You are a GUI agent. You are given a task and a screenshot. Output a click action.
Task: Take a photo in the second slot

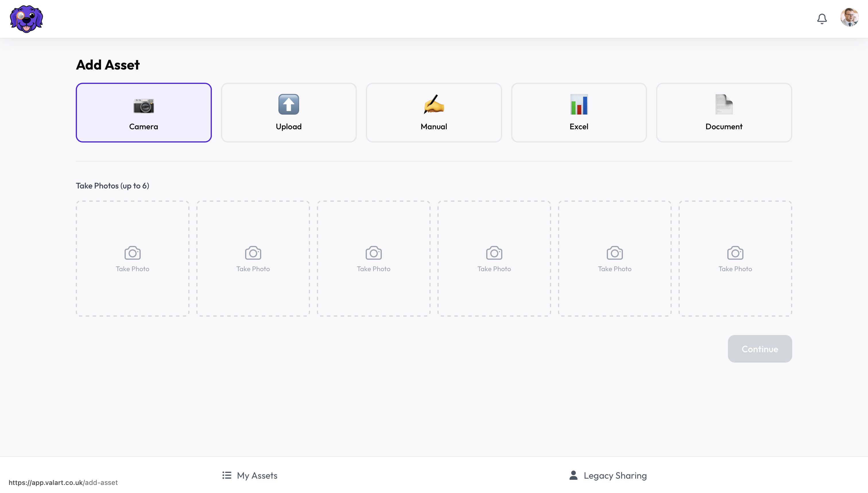[x=253, y=258]
